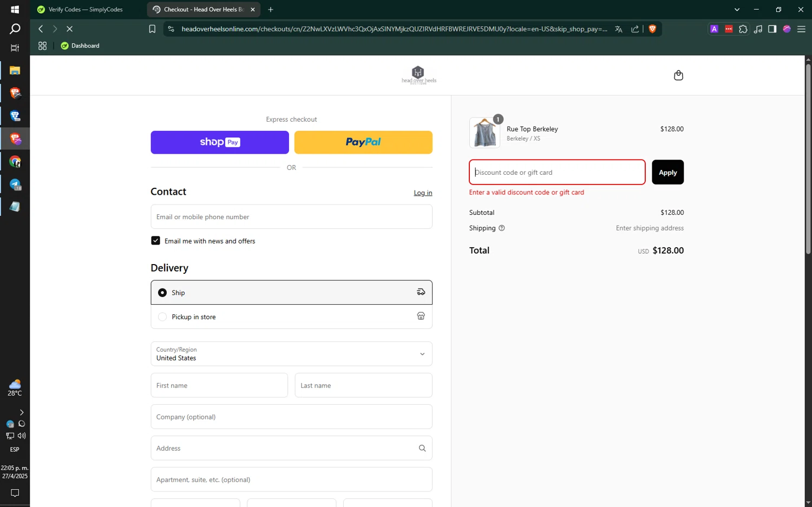The image size is (812, 507).
Task: Click the Last name field
Action: click(x=363, y=385)
